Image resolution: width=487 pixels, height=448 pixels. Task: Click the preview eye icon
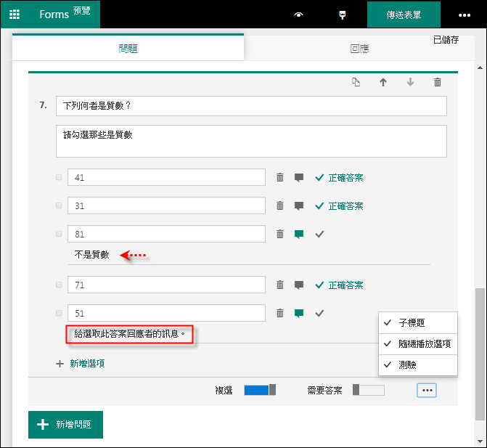pos(298,15)
